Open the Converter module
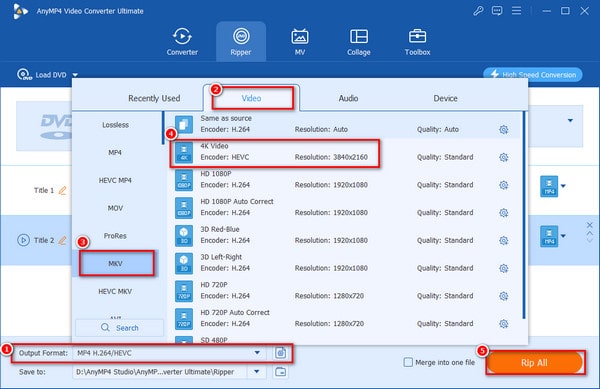The height and width of the screenshot is (389, 600). click(182, 41)
